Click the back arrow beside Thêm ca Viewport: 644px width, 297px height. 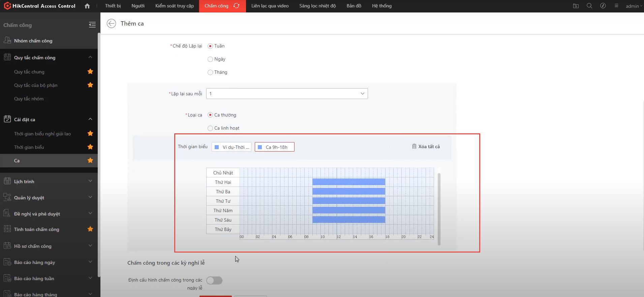[111, 23]
